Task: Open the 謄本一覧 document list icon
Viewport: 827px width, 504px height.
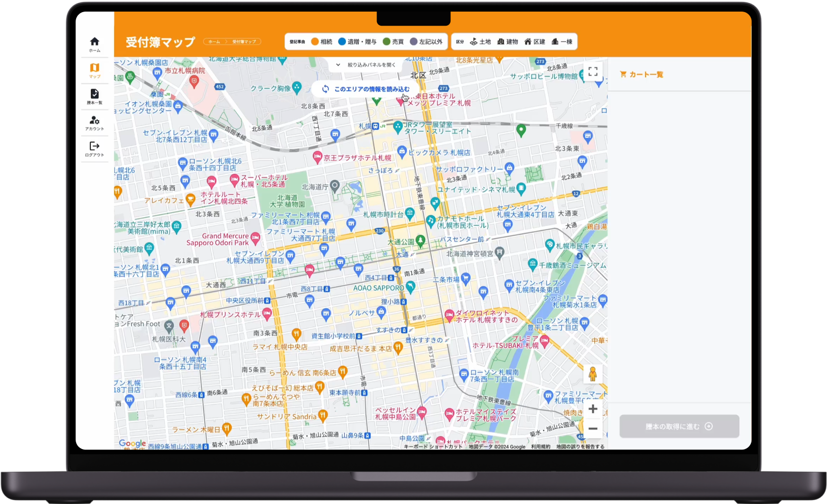Action: click(94, 94)
